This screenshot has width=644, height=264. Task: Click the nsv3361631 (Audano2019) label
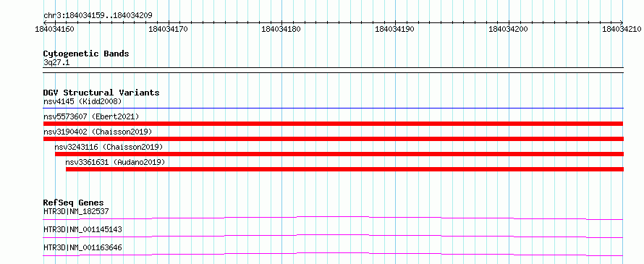[x=115, y=162]
